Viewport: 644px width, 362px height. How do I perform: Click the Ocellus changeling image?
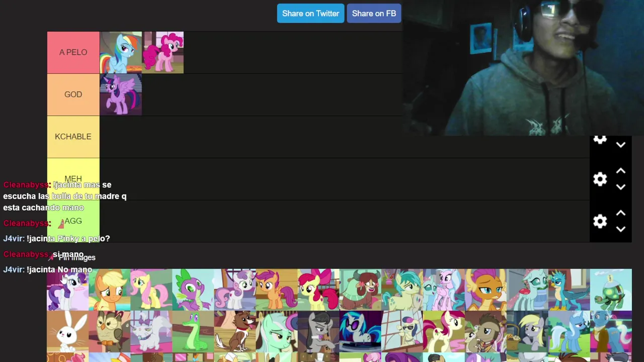[527, 290]
